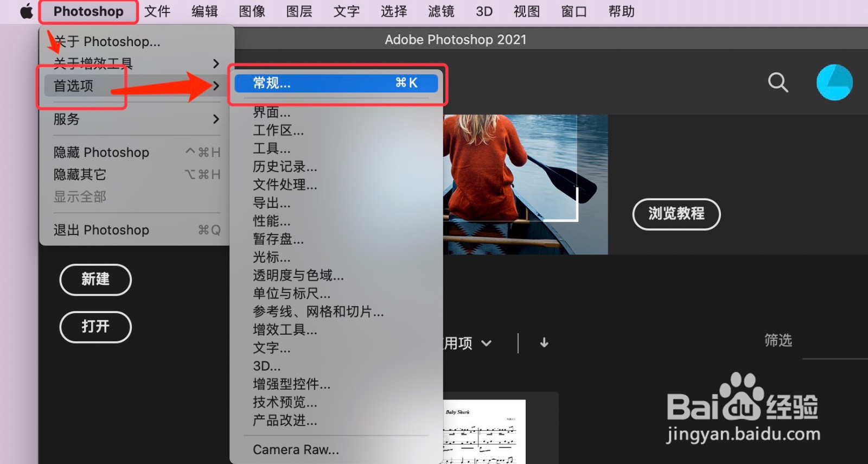Open the 编辑 menu
Viewport: 868px width, 464px height.
click(205, 11)
